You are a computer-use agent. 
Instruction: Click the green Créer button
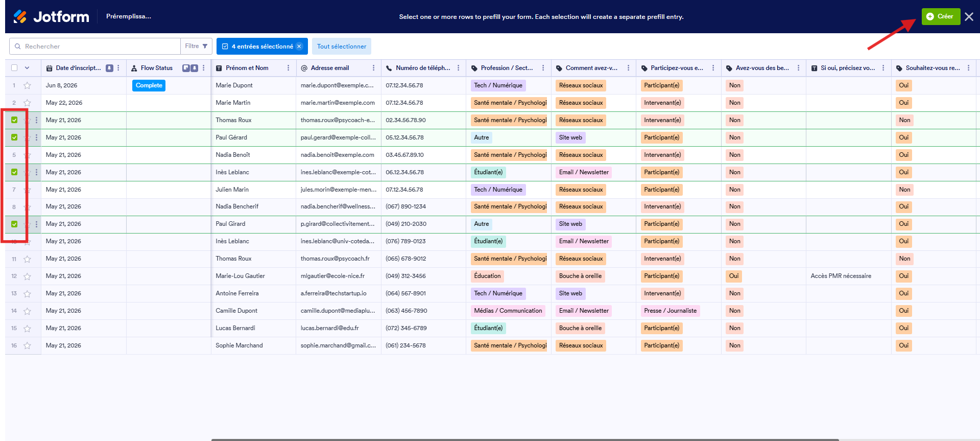[x=941, y=16]
